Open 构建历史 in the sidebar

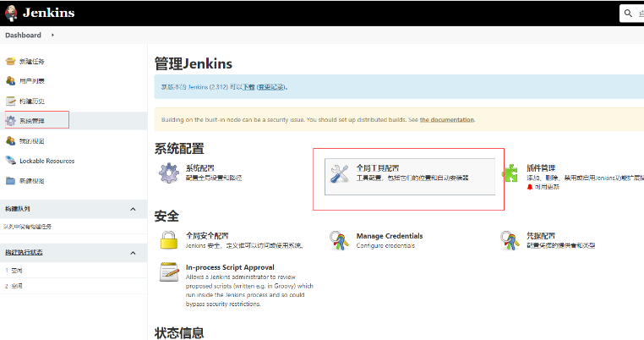(x=32, y=101)
